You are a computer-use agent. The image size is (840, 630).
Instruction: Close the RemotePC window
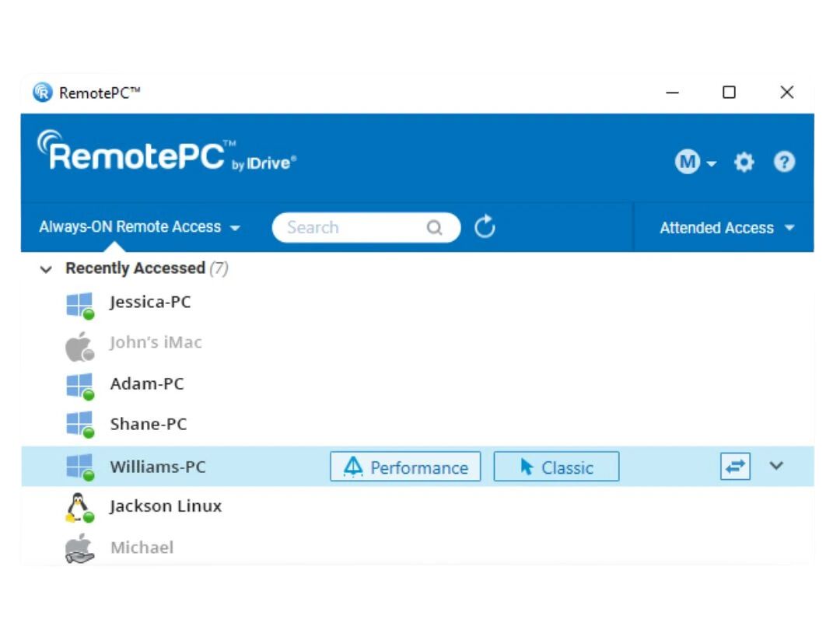tap(786, 92)
